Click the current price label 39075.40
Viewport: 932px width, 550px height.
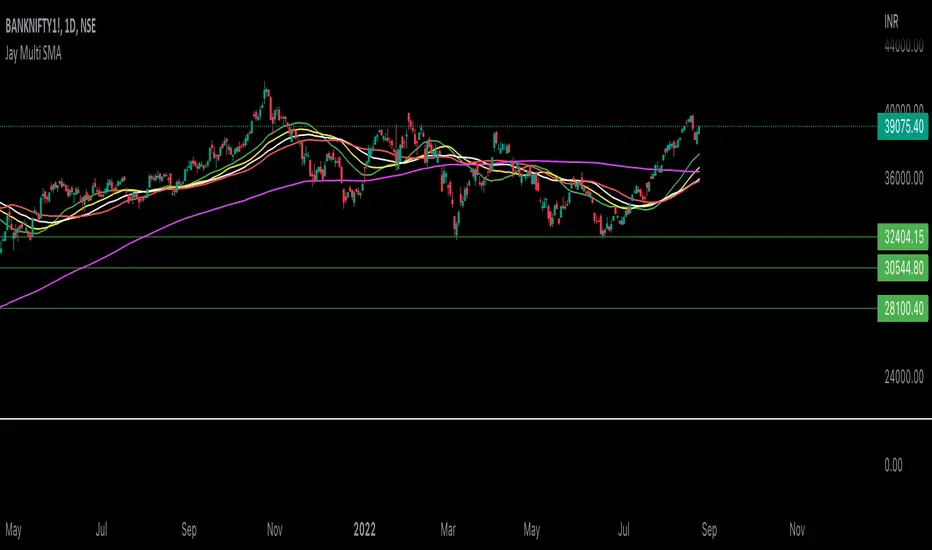click(x=902, y=127)
